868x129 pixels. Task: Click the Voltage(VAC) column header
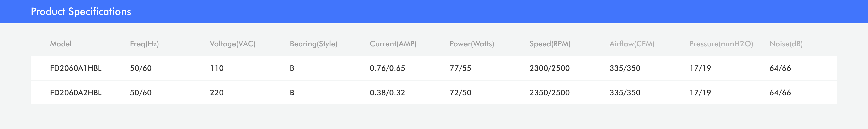[x=232, y=44]
